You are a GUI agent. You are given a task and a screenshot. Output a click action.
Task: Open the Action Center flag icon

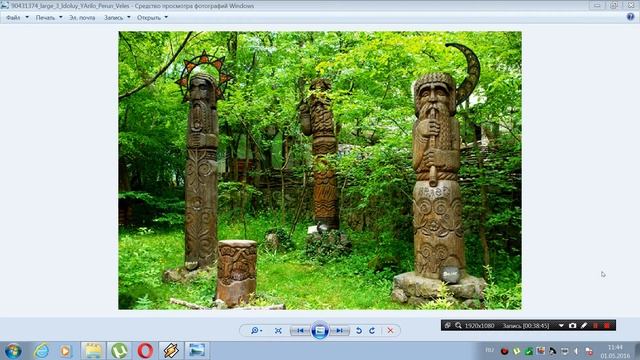589,351
